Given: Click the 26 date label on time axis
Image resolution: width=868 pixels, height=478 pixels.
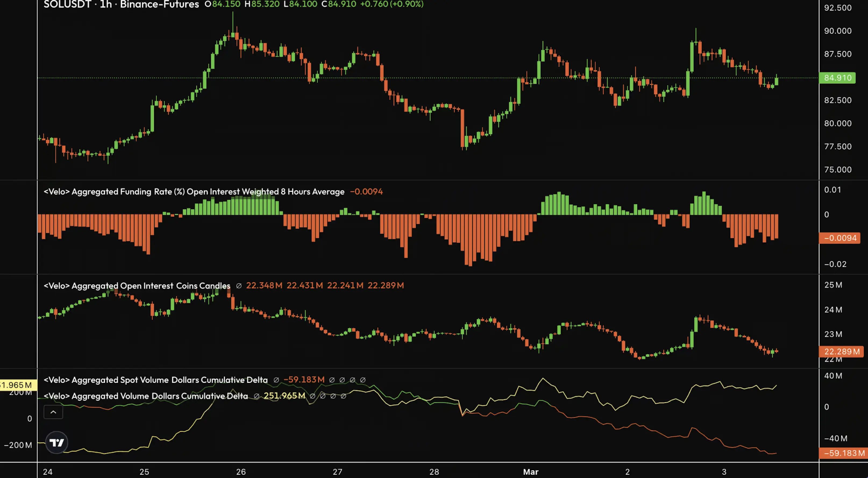Looking at the screenshot, I should [241, 472].
